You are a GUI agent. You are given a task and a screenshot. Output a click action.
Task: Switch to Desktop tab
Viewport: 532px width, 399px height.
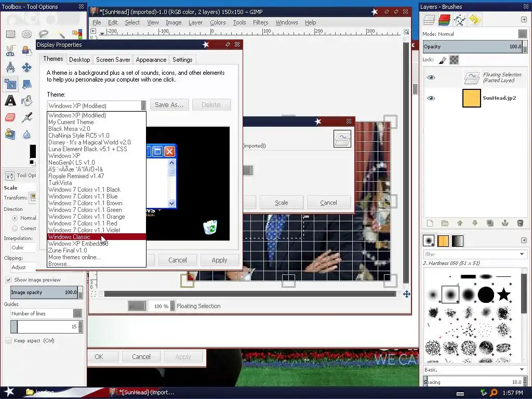[x=79, y=60]
